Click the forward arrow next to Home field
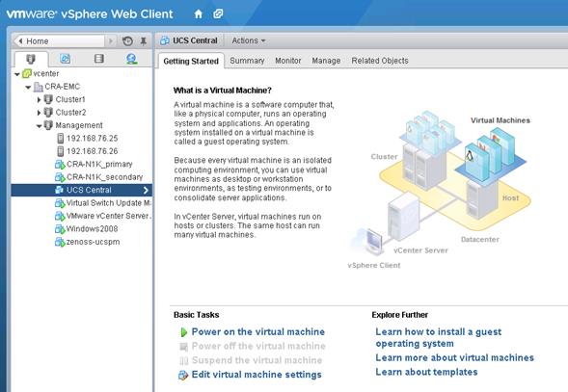The image size is (568, 392). pos(111,40)
